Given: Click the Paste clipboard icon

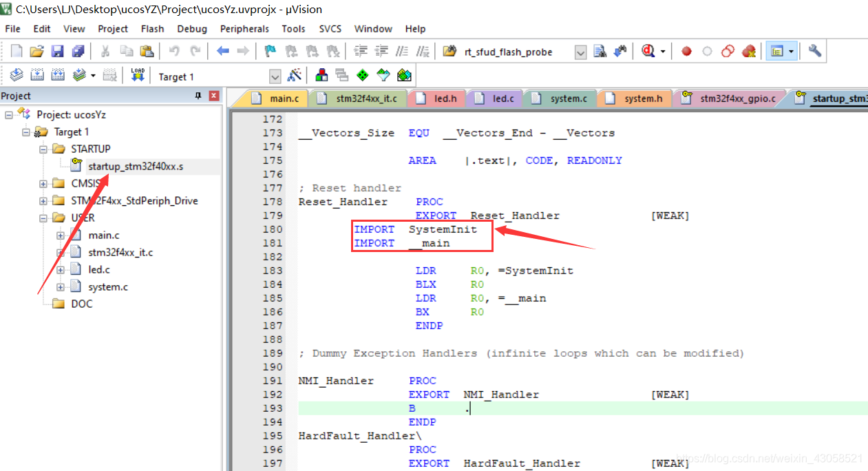Looking at the screenshot, I should click(x=147, y=51).
